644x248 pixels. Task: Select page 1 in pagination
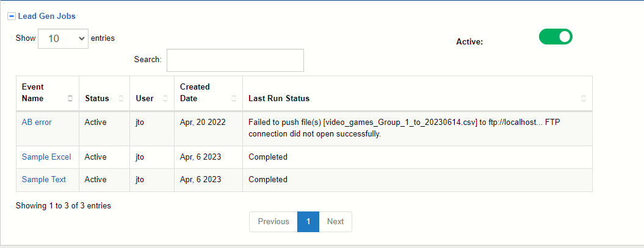coord(308,222)
